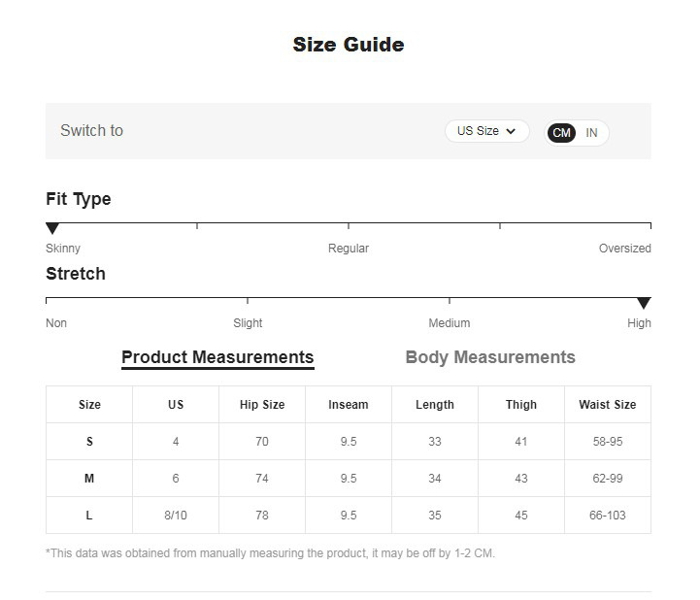Image resolution: width=700 pixels, height=600 pixels.
Task: Select size M row label
Action: tap(89, 479)
